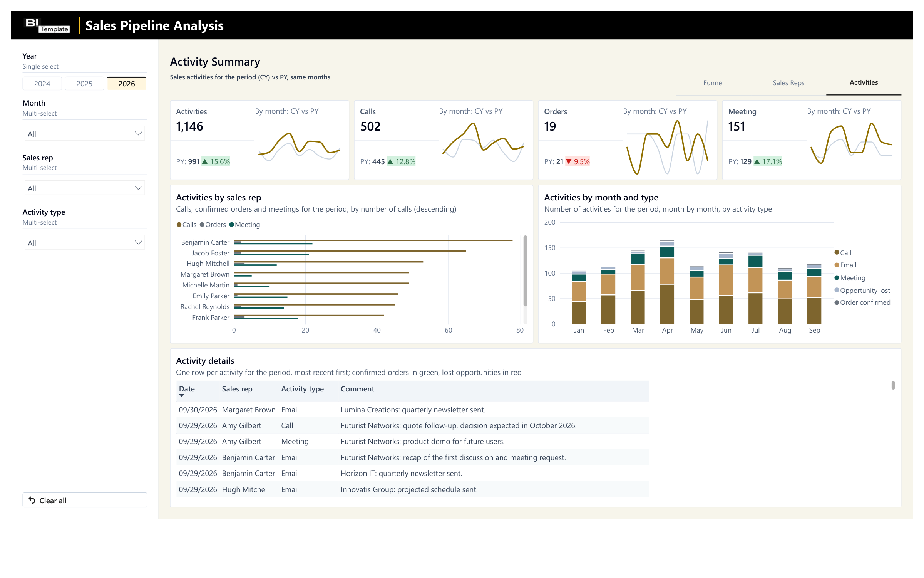
Task: Click the Meeting legend marker in sales rep chart
Action: (232, 225)
